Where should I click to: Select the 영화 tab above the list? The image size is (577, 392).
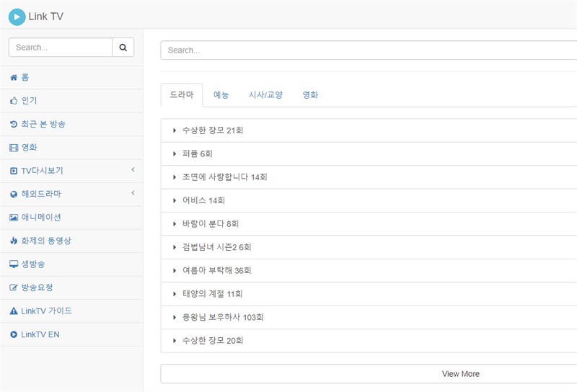click(310, 95)
